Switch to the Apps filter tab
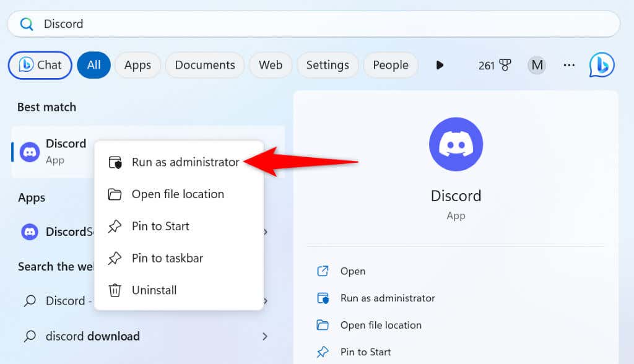The width and height of the screenshot is (634, 364). pyautogui.click(x=137, y=65)
